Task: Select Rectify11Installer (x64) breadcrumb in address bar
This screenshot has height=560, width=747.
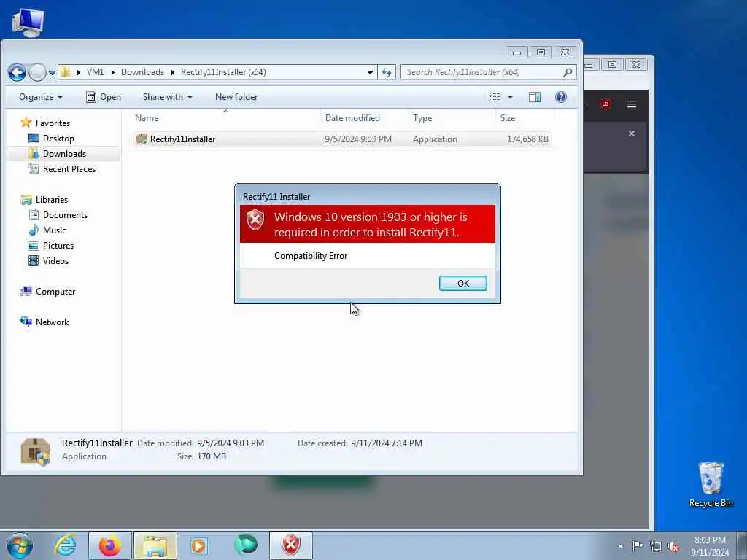Action: click(x=223, y=72)
